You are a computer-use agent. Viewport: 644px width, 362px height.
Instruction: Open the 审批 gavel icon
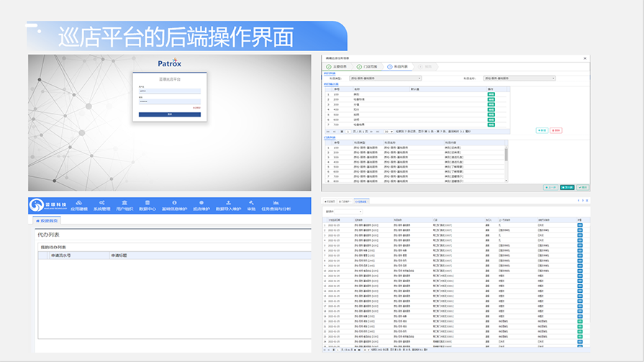tap(251, 202)
